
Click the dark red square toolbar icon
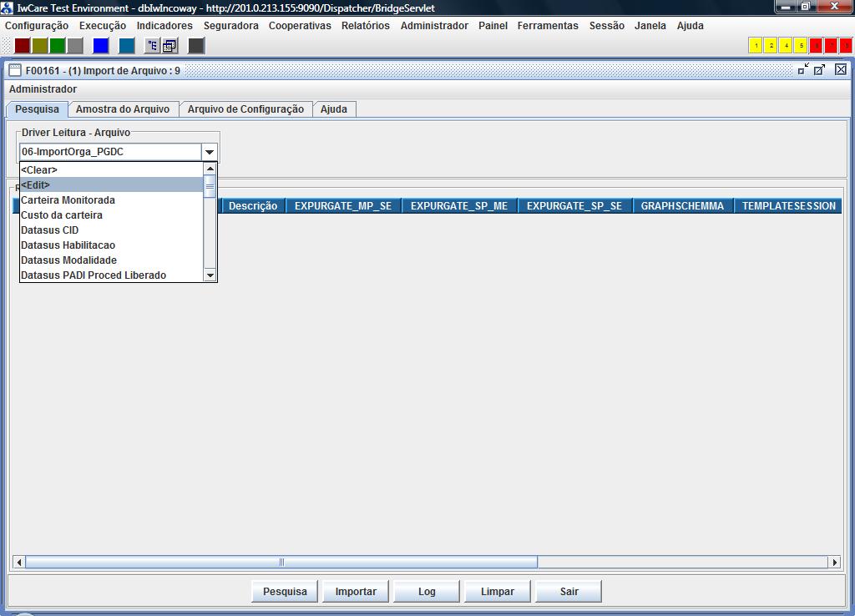tap(23, 46)
